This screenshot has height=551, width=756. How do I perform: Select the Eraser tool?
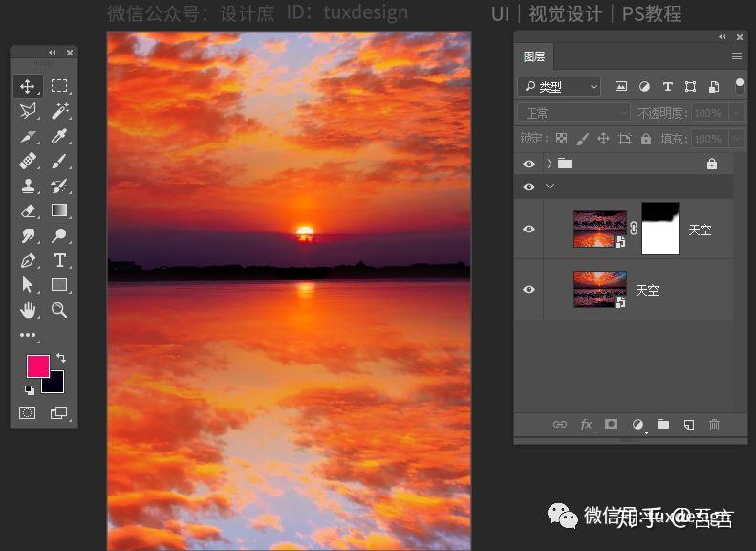pyautogui.click(x=28, y=210)
